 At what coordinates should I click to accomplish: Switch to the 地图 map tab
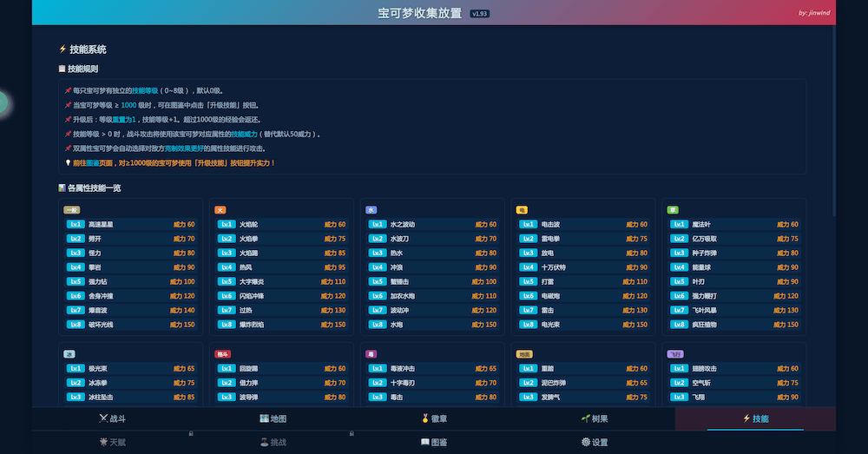point(273,418)
